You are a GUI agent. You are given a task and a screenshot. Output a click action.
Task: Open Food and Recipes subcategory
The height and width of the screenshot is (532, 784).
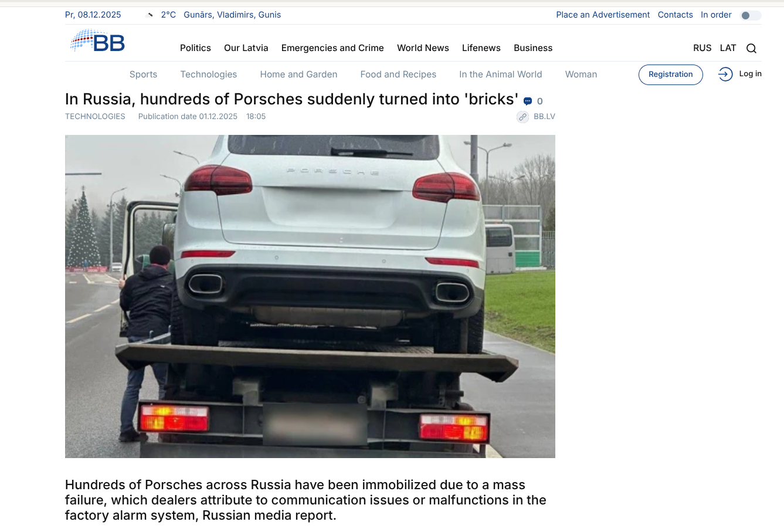(398, 74)
